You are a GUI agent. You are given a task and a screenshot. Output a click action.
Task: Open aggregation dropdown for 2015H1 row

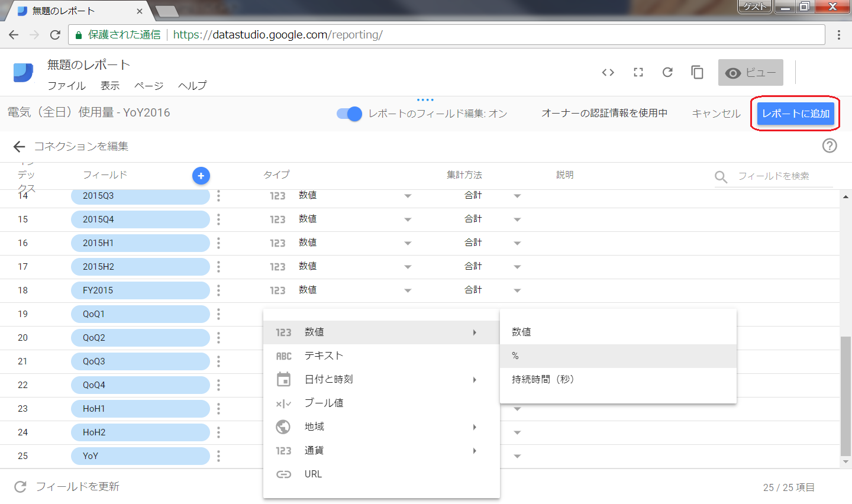click(x=517, y=243)
